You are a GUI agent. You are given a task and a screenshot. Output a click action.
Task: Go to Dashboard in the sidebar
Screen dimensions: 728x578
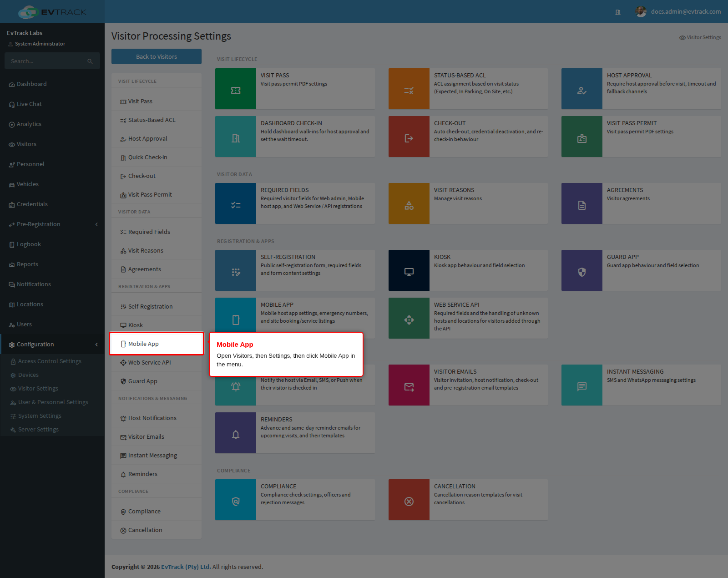(52, 84)
